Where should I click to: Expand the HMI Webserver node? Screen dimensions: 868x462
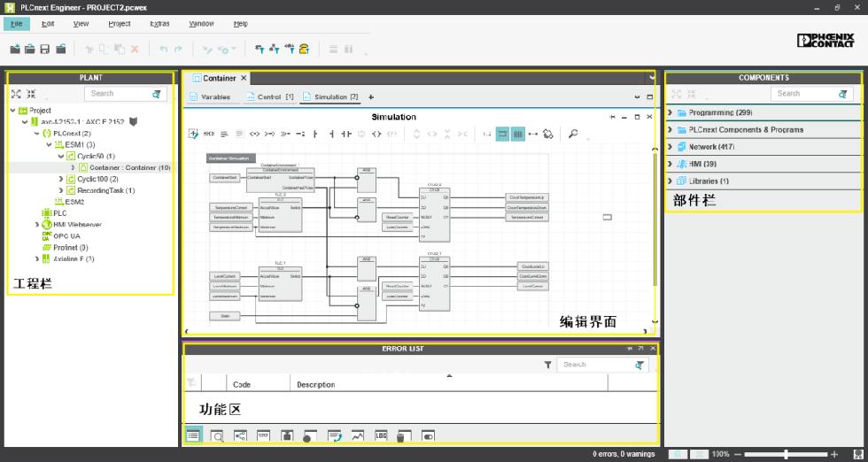coord(37,225)
